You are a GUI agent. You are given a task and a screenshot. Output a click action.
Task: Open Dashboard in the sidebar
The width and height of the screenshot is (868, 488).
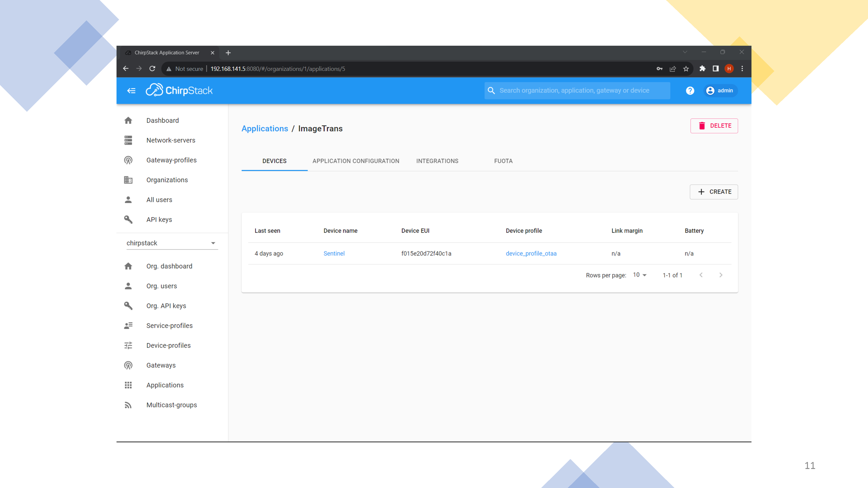click(x=172, y=120)
